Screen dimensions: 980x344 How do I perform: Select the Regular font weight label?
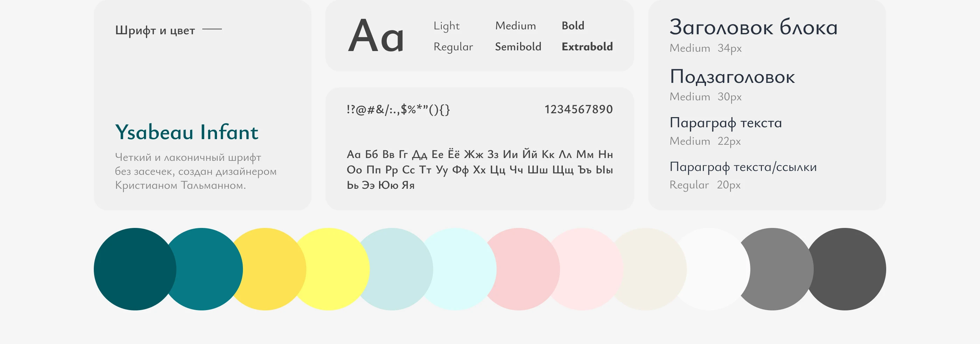tap(453, 47)
